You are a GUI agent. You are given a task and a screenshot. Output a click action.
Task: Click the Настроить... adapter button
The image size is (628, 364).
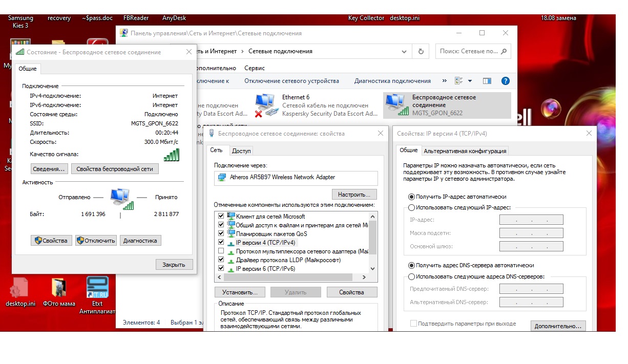point(354,195)
